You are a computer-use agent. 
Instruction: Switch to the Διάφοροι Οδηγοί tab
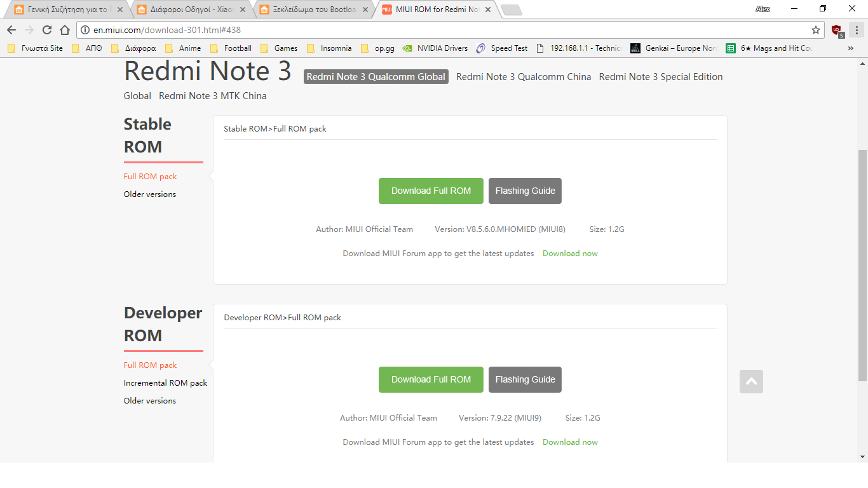(x=189, y=10)
